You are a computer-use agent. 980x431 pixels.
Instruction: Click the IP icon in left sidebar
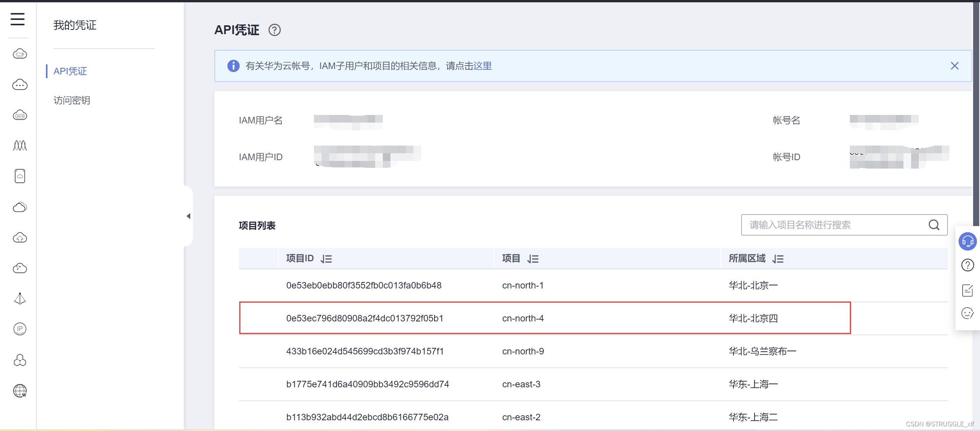point(20,329)
